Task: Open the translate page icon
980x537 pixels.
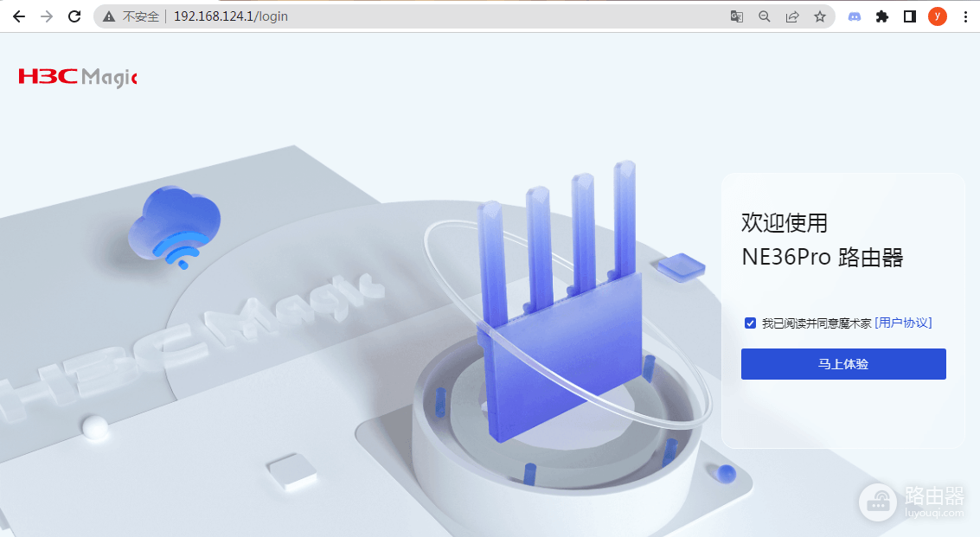Action: 737,16
